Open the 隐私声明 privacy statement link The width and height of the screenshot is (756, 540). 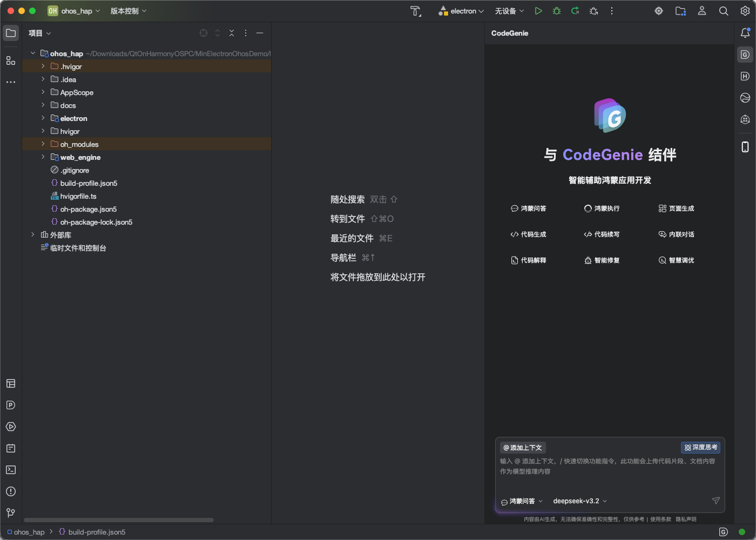(x=686, y=519)
